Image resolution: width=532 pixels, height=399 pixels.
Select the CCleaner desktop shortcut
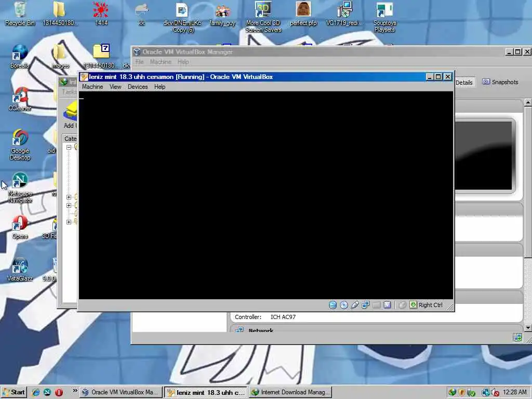pos(20,99)
